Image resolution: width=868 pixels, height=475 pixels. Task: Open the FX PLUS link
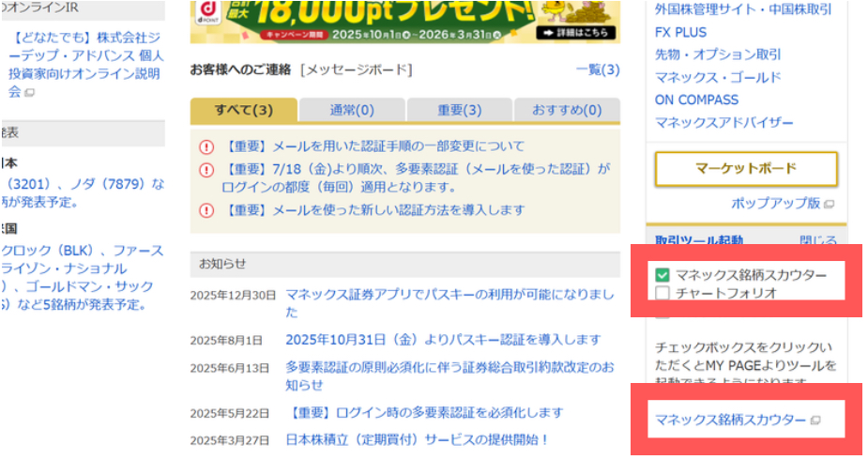tap(681, 32)
